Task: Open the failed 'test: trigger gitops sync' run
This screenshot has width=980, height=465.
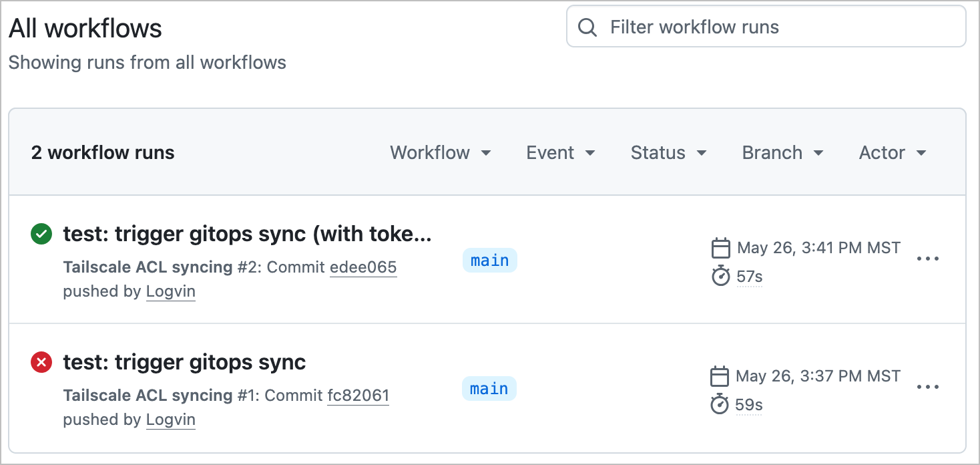Action: [x=184, y=363]
